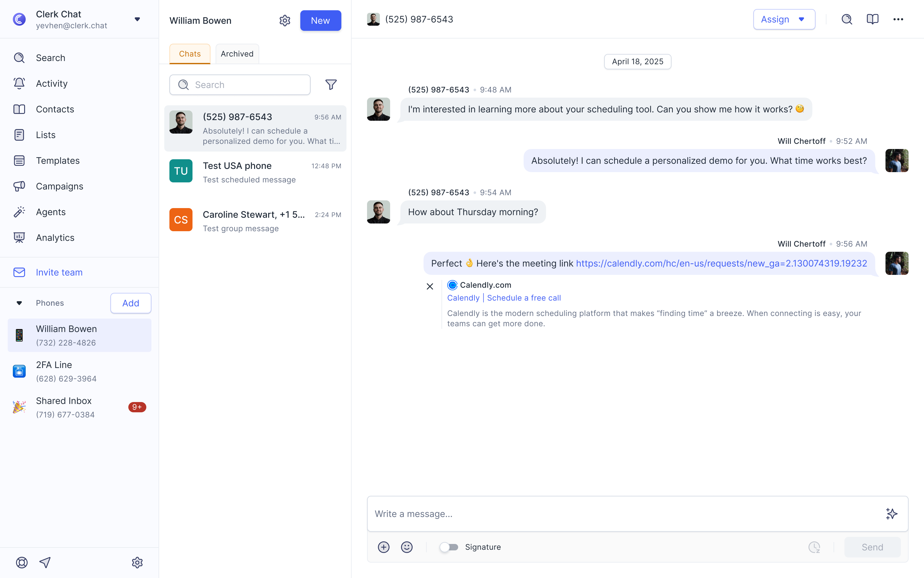This screenshot has width=924, height=578.
Task: Select the William Bowen phone line
Action: pyautogui.click(x=80, y=335)
